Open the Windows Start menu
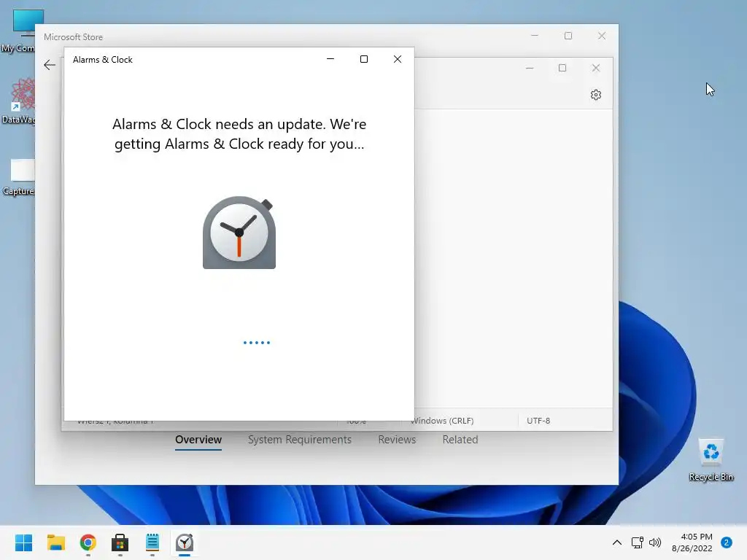Viewport: 747px width, 560px height. pos(23,542)
